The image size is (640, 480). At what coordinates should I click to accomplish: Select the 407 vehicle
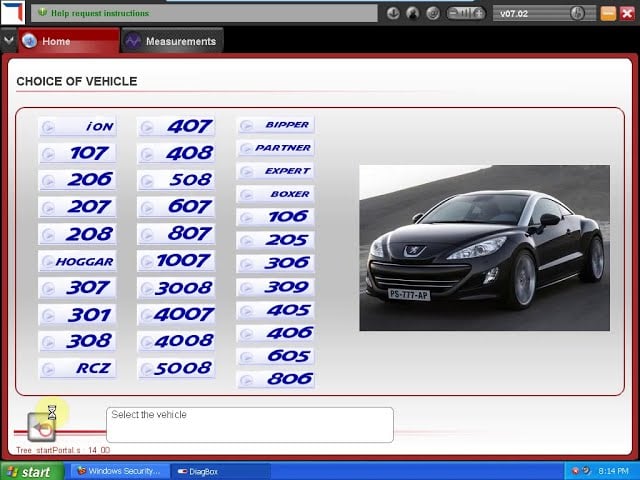tap(176, 127)
